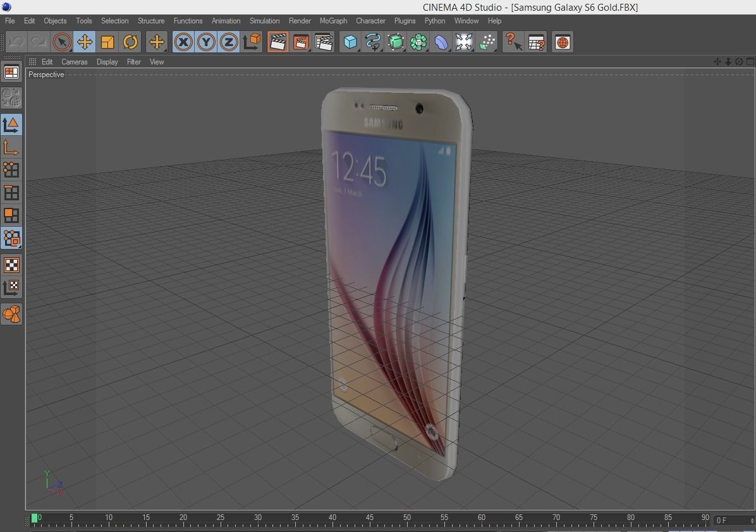Open the command help table icon

click(536, 42)
